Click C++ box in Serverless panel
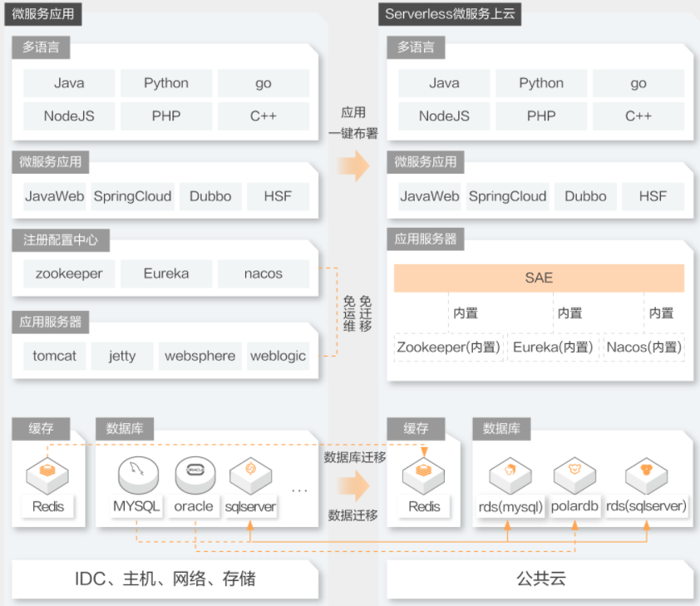 click(638, 116)
